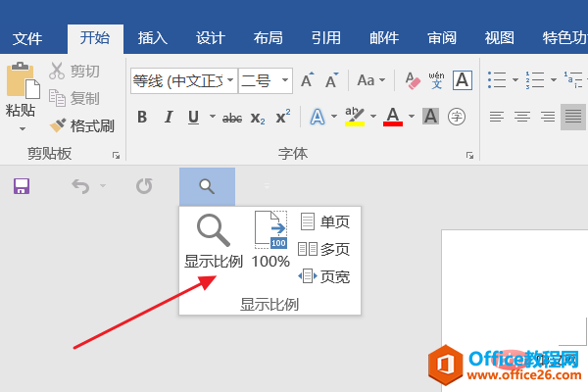
Task: Open the Font dialog launcher
Action: click(x=469, y=155)
